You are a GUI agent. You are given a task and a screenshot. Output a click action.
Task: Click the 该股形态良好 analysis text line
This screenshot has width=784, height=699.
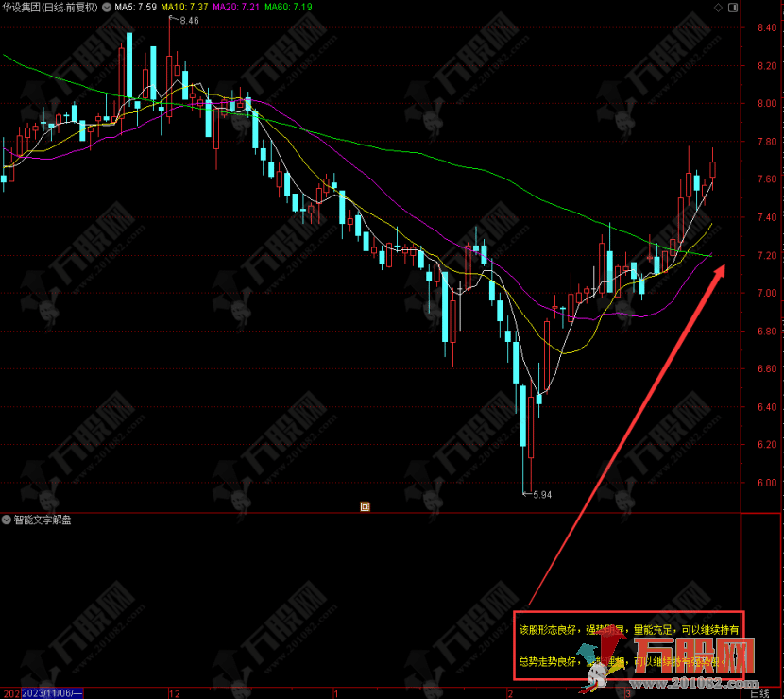click(x=629, y=628)
